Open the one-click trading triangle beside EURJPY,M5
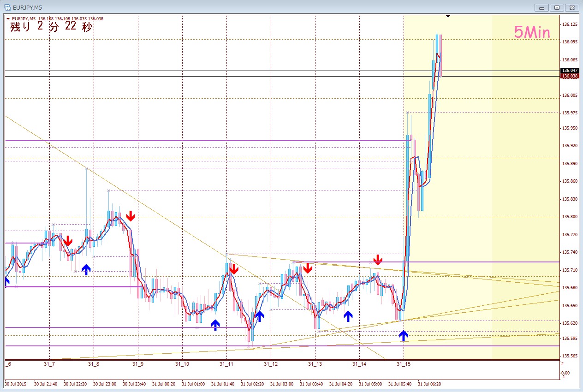Viewport: 583px width, 392px height. [x=8, y=19]
